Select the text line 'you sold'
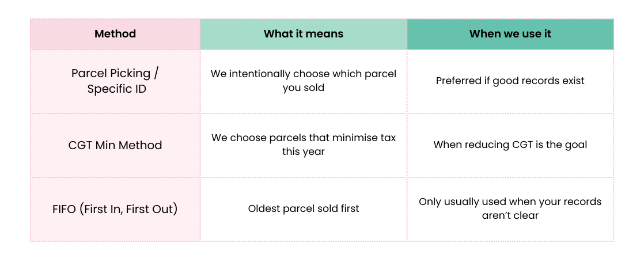This screenshot has height=258, width=644. point(304,88)
